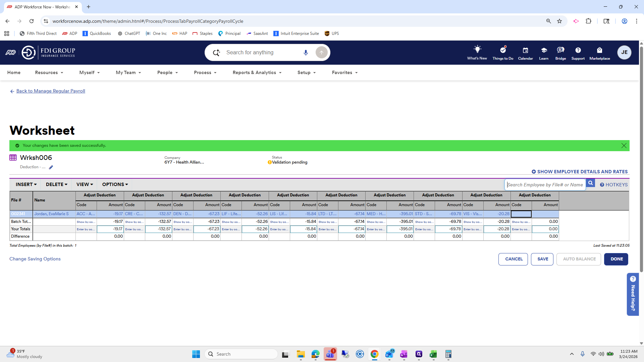Click Back to Manage Regular Payroll link
The height and width of the screenshot is (362, 644).
pyautogui.click(x=50, y=91)
